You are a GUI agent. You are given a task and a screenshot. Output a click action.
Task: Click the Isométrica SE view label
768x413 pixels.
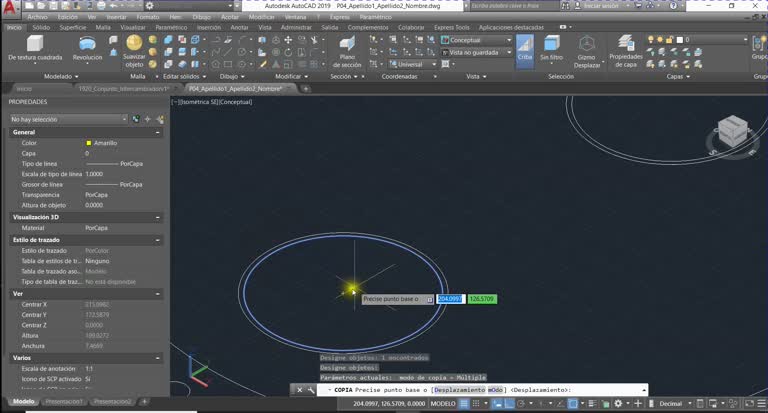click(x=198, y=102)
